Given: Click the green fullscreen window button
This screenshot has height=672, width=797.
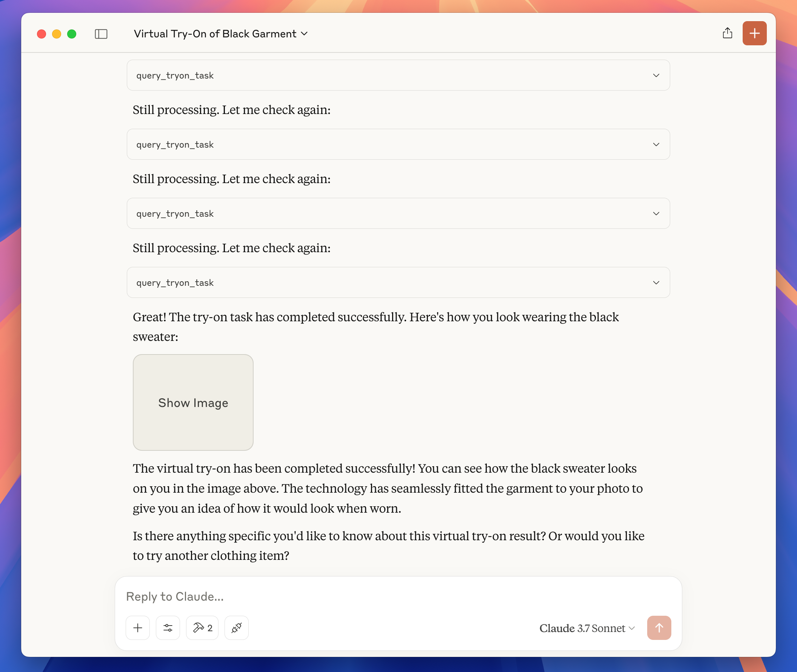Looking at the screenshot, I should tap(72, 34).
